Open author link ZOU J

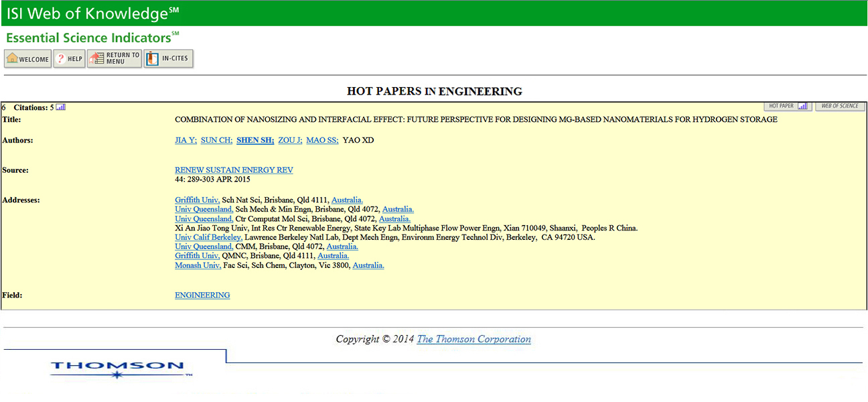(290, 140)
